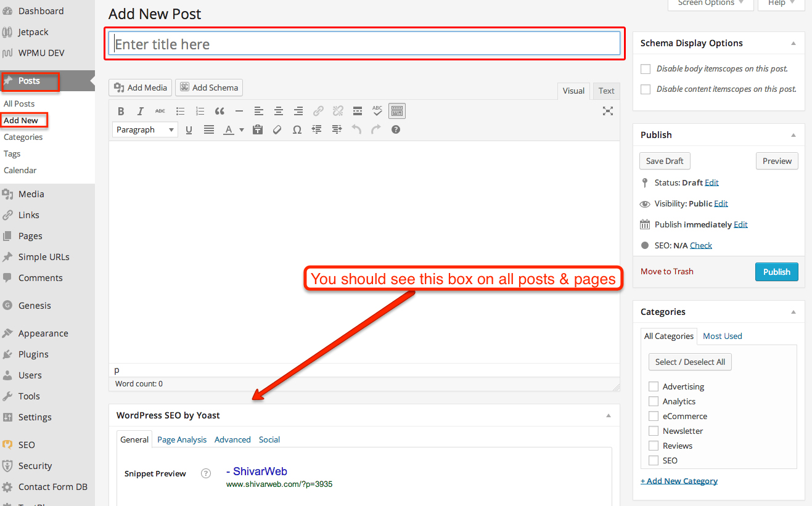This screenshot has width=812, height=506.
Task: Show the Most Used categories tab
Action: click(x=723, y=336)
